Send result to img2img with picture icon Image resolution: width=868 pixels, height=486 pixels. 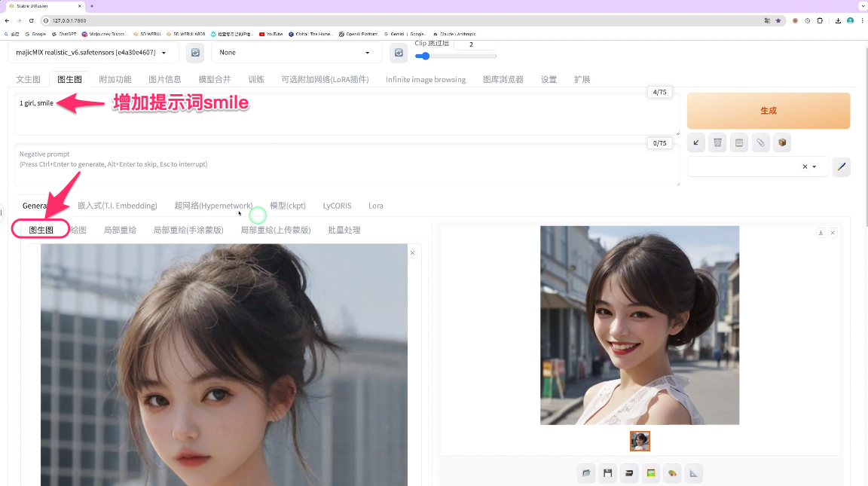[x=651, y=473]
